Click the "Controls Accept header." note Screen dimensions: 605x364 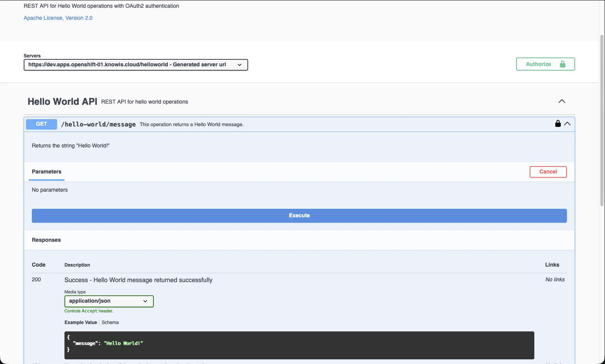[89, 311]
